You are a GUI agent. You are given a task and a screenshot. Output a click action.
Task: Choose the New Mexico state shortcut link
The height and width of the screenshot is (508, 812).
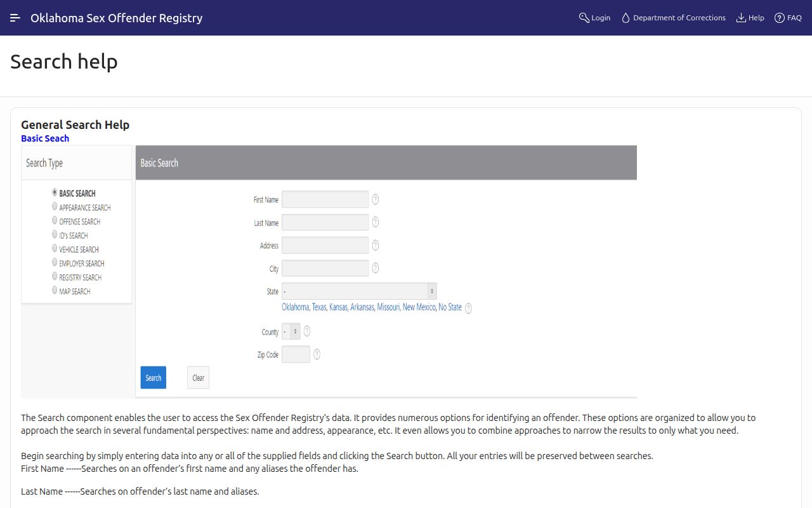tap(419, 307)
